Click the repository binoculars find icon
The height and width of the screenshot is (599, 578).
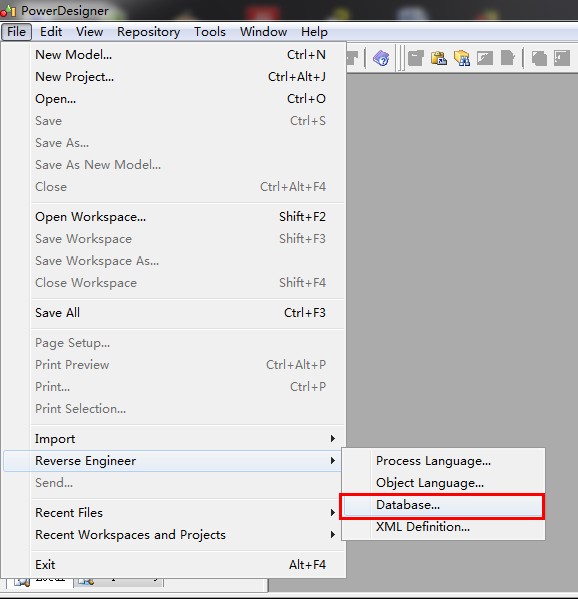pyautogui.click(x=462, y=58)
